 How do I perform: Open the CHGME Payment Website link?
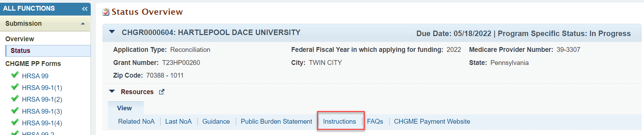pos(432,121)
